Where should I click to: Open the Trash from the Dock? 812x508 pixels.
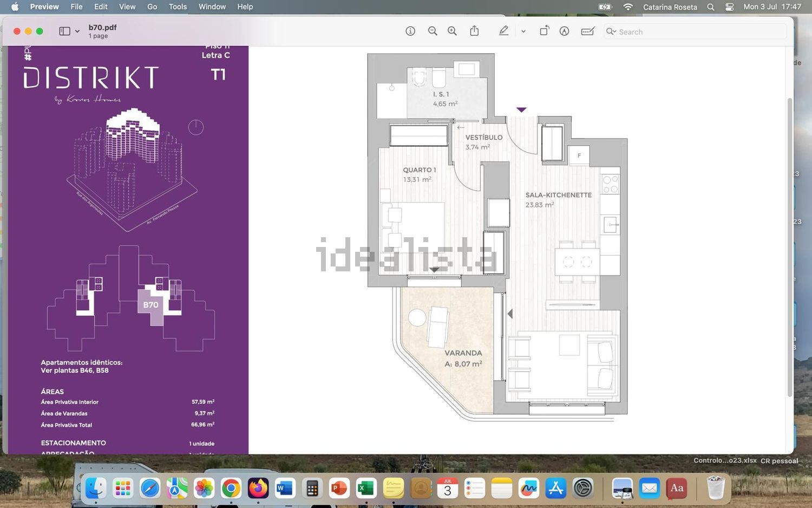click(x=716, y=488)
